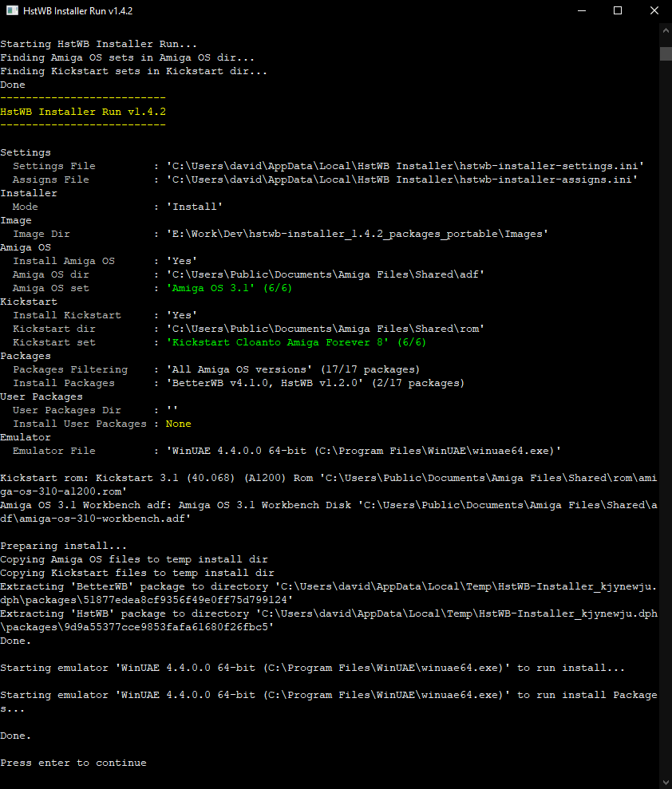Click "Extracting 'HstWB' package" line
Screen dimensions: 672x789
[329, 621]
